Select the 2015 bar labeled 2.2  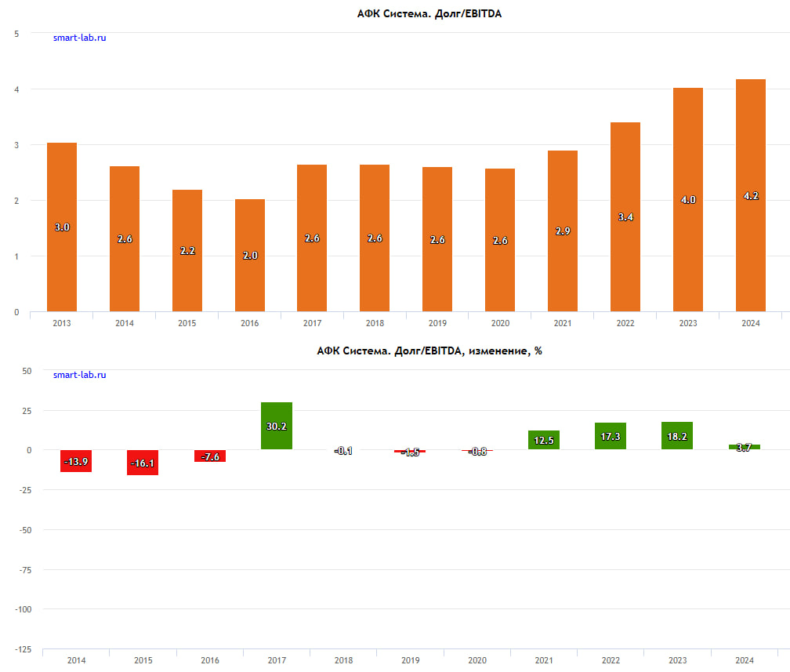click(187, 251)
